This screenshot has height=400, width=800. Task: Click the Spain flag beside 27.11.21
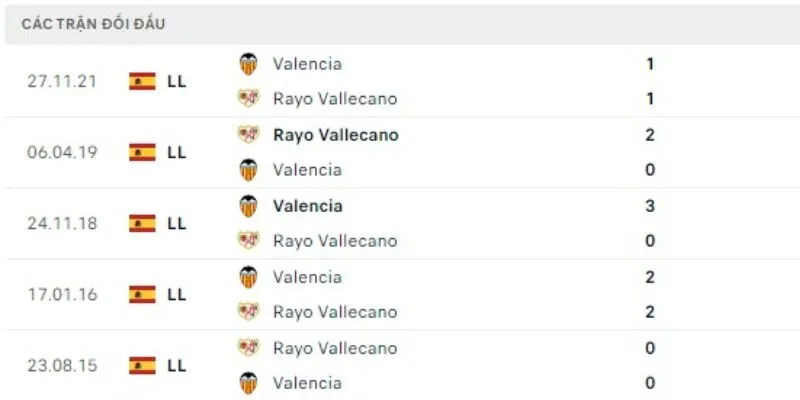pos(142,81)
